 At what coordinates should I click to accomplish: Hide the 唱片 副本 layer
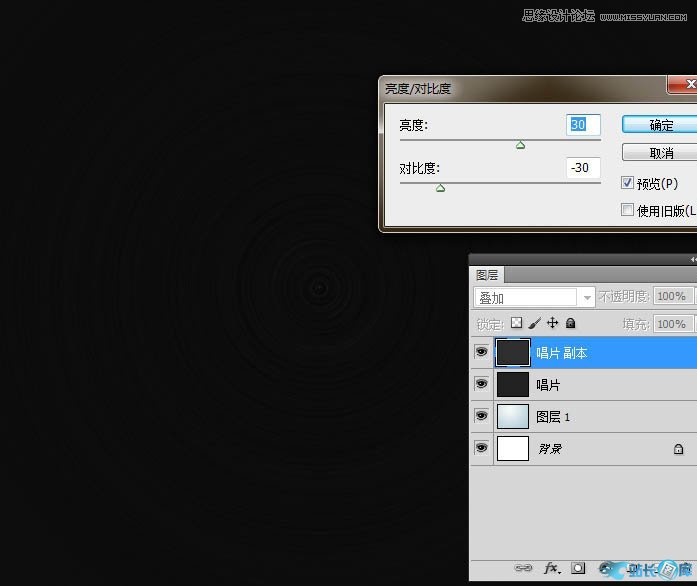click(x=481, y=353)
